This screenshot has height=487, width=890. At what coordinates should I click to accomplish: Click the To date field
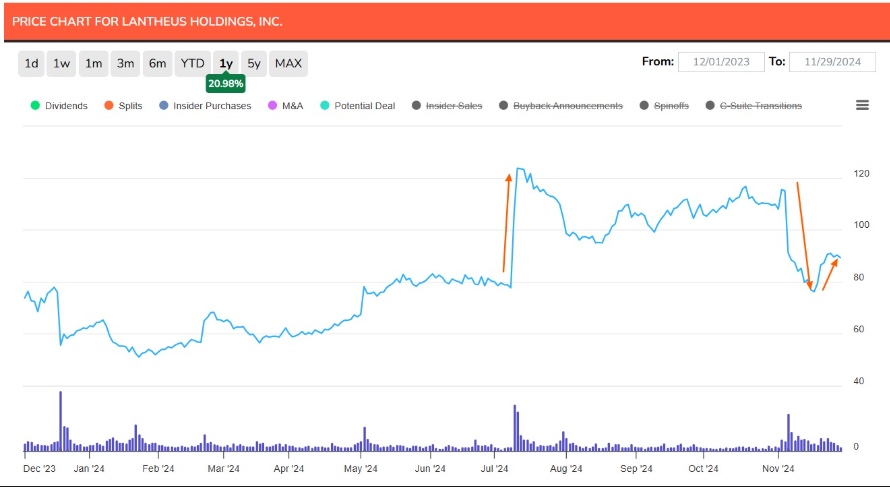tap(832, 62)
